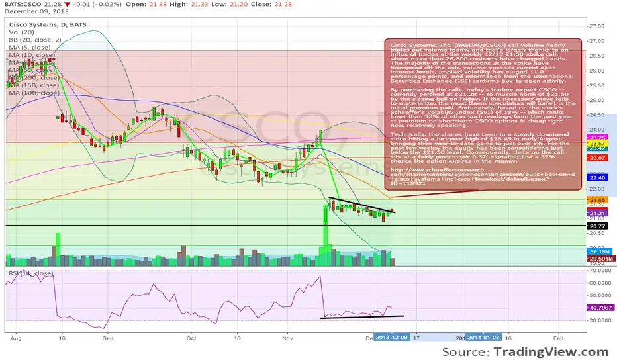Screen dimensions: 617x364
Task: Click the 22.00 price axis label
Action: pyautogui.click(x=596, y=189)
